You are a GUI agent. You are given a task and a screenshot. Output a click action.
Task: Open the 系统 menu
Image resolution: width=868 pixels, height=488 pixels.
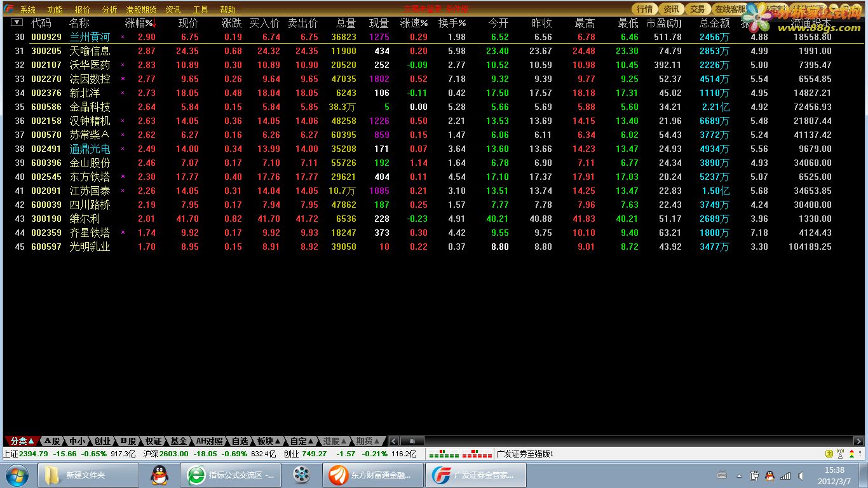(x=28, y=10)
